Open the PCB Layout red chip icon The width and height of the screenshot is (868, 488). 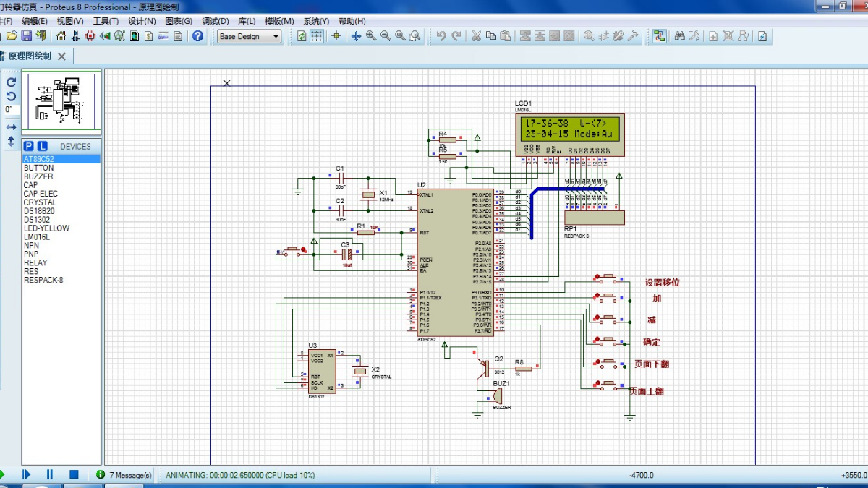90,36
